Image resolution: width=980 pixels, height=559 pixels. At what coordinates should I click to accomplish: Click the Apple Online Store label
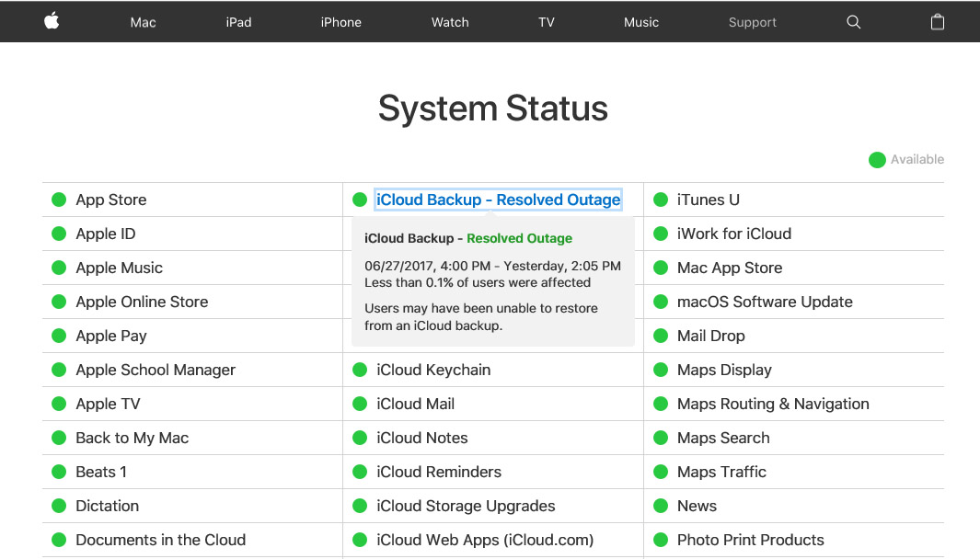142,302
